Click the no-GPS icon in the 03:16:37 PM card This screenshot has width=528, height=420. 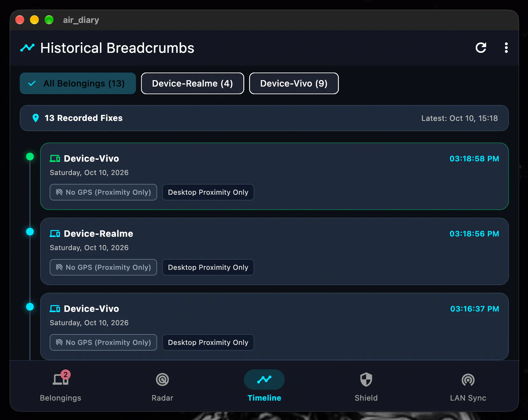click(59, 342)
